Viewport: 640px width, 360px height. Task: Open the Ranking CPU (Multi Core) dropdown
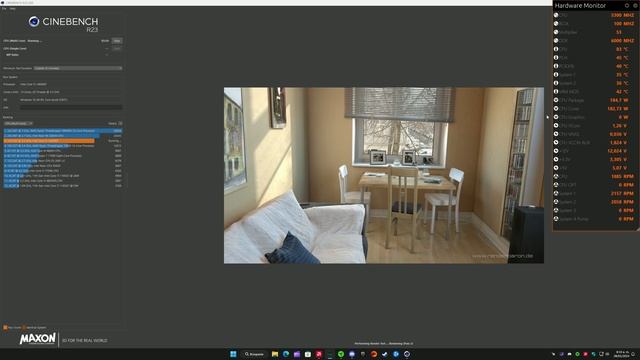18,123
